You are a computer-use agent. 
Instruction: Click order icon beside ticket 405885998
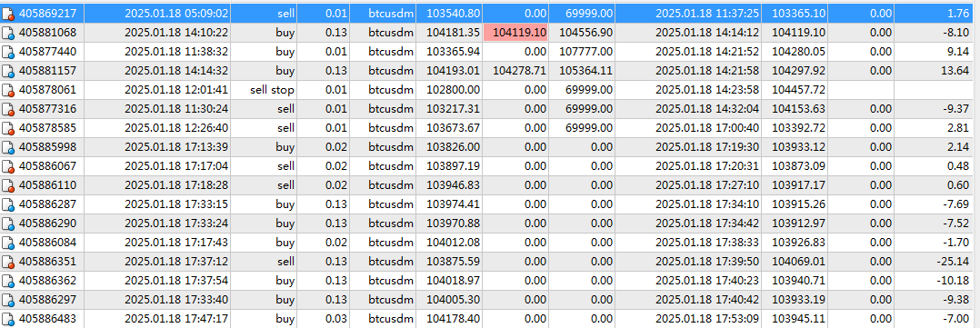click(8, 147)
